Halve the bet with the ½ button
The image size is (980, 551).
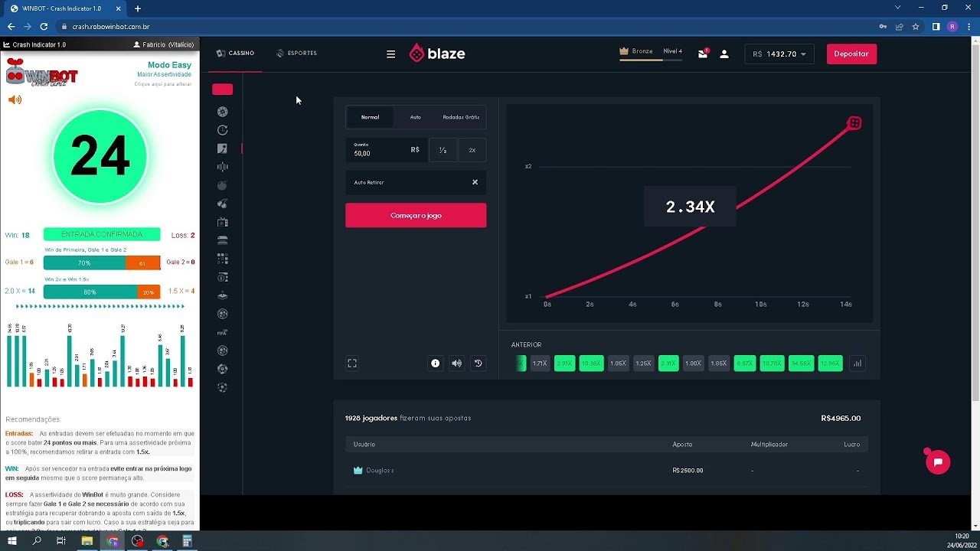coord(443,150)
